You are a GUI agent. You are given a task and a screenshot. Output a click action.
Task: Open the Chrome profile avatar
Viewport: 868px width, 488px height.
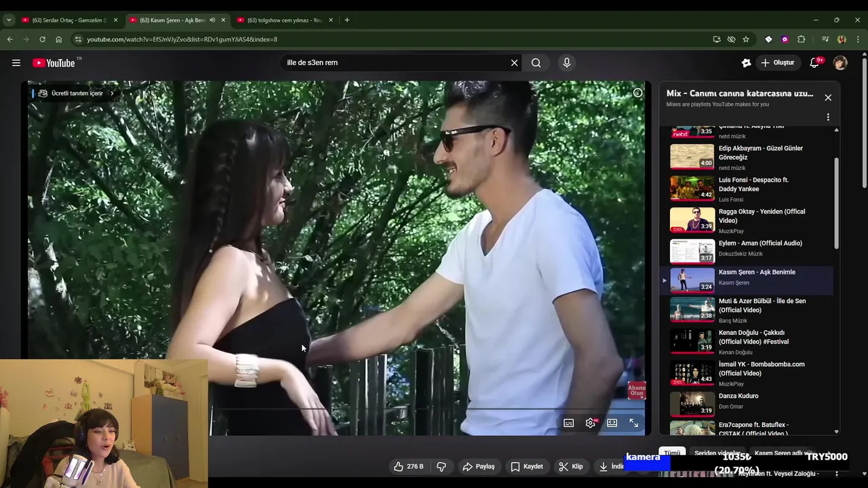point(842,39)
